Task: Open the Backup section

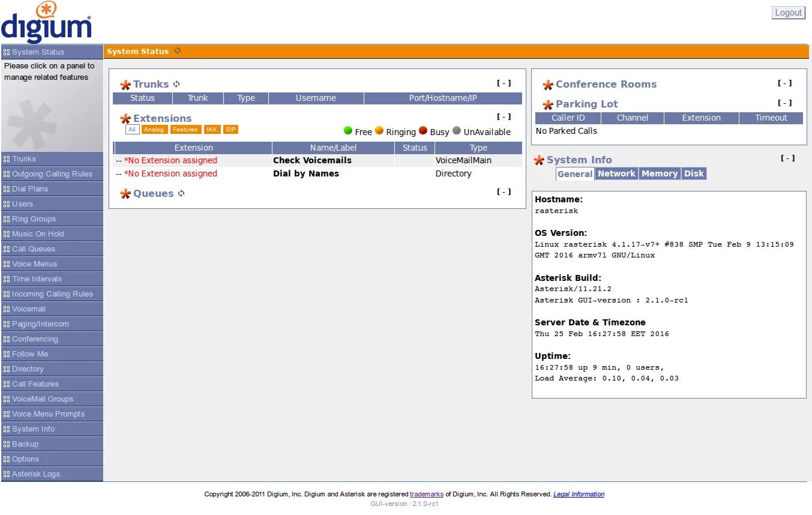Action: 52,444
